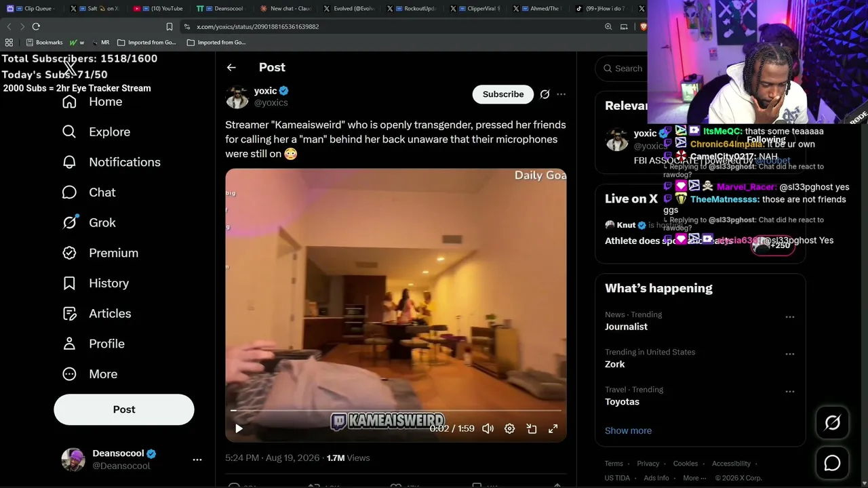Click the yoxic profile avatar on post
This screenshot has width=868, height=488.
[237, 97]
